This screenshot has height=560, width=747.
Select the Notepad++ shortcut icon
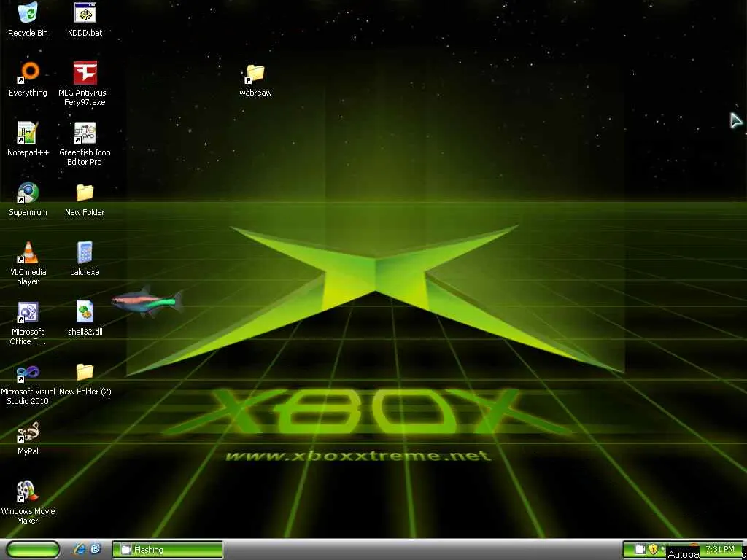coord(28,133)
